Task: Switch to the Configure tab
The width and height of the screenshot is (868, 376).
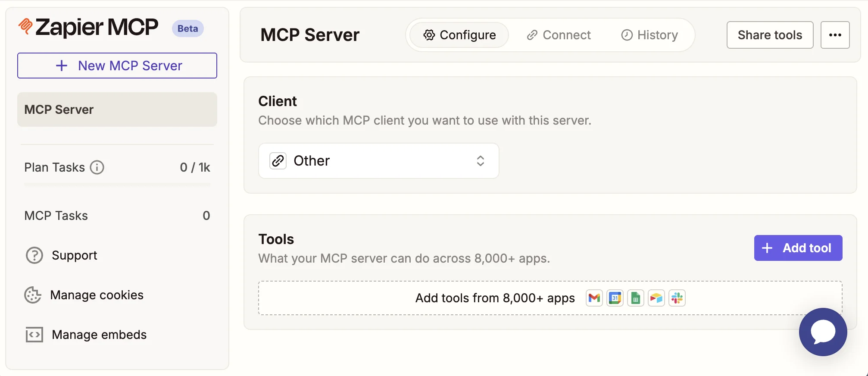Action: 459,35
